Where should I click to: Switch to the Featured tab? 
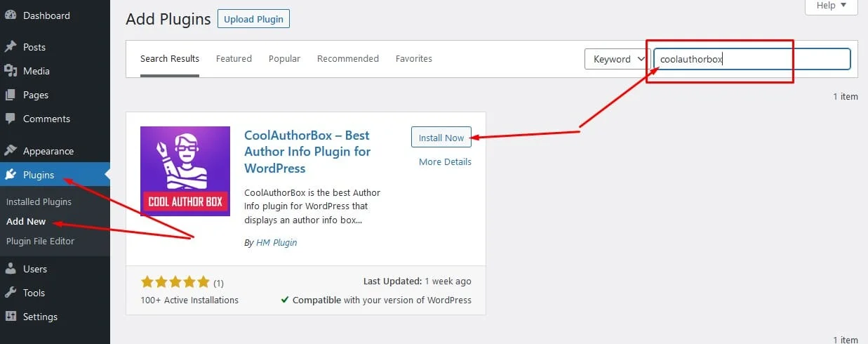234,59
